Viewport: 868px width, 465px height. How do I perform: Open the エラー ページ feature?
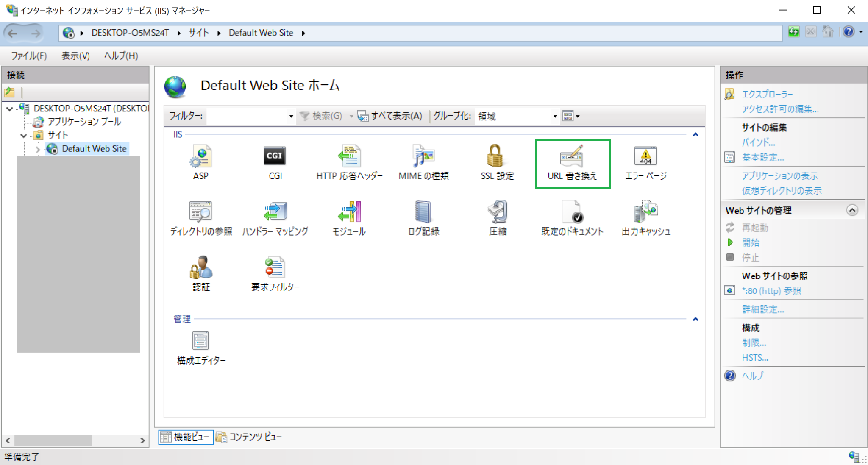(x=645, y=163)
